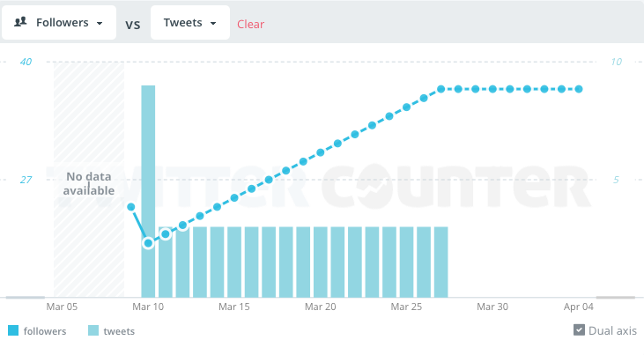Click the lowest followers data point

point(148,242)
